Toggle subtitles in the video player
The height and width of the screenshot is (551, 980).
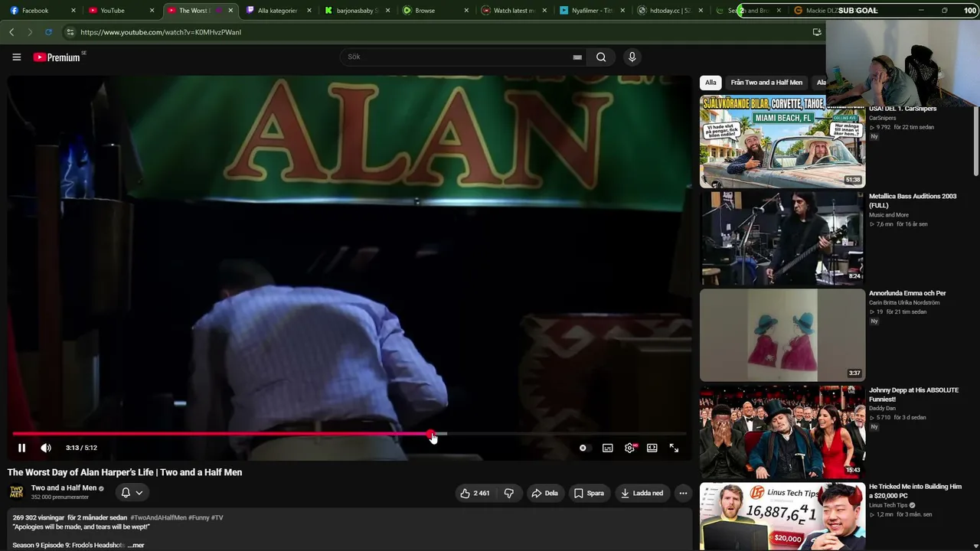click(607, 448)
